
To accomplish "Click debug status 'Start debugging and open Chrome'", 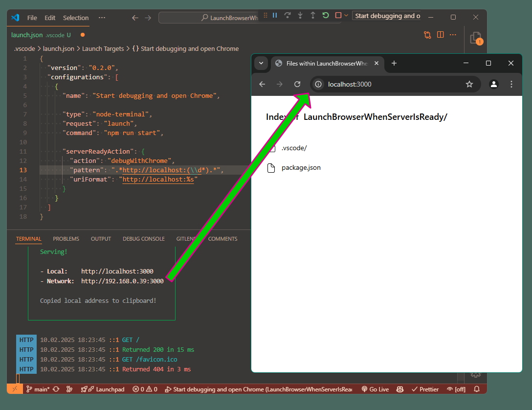I will point(258,389).
